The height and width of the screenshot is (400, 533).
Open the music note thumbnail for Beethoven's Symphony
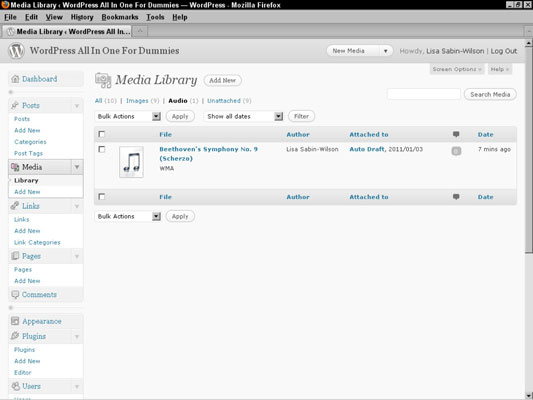(132, 162)
